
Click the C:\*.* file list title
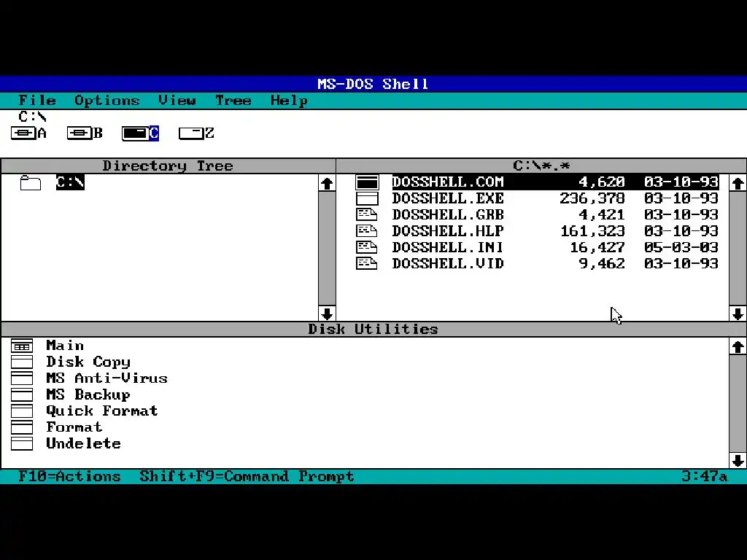(x=541, y=166)
